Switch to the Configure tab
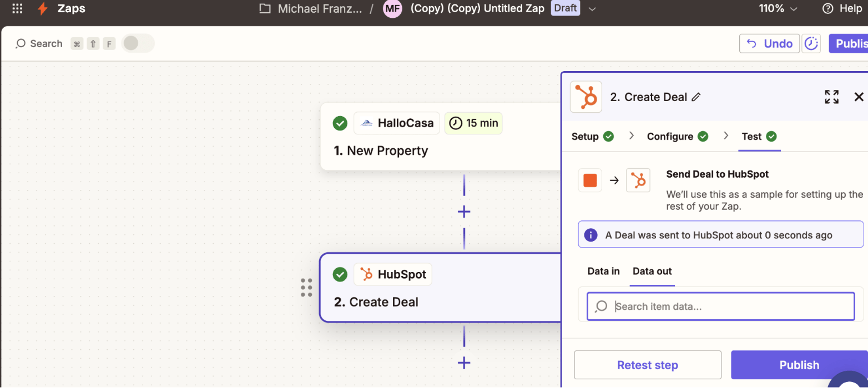 click(x=678, y=136)
